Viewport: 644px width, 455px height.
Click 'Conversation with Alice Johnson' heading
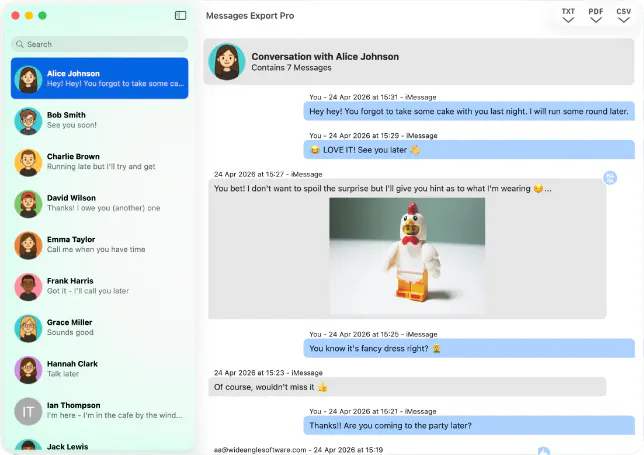pyautogui.click(x=325, y=57)
